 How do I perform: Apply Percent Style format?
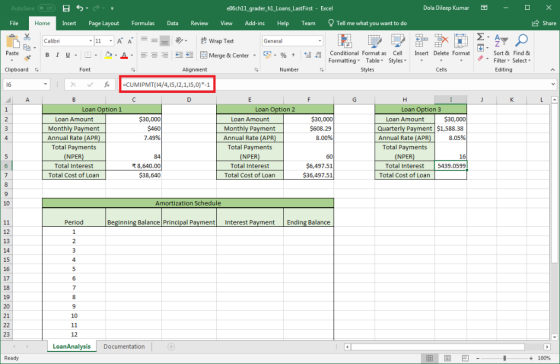click(283, 55)
